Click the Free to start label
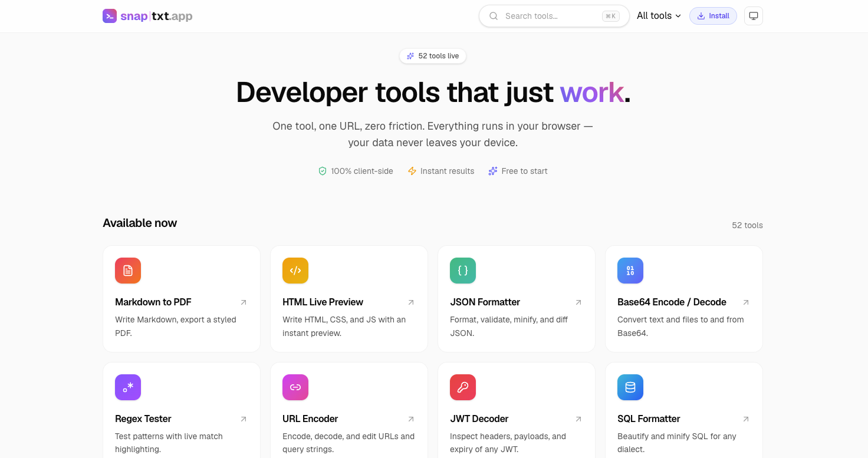This screenshot has width=868, height=458. (524, 171)
